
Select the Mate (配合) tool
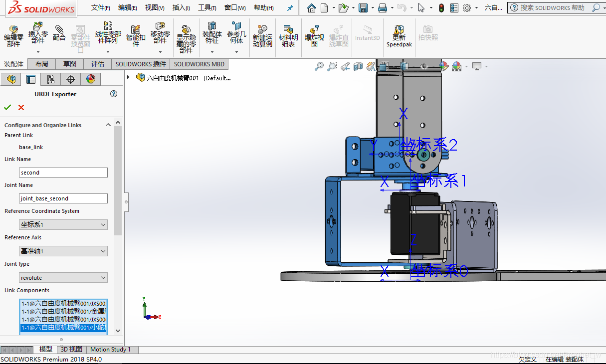59,33
